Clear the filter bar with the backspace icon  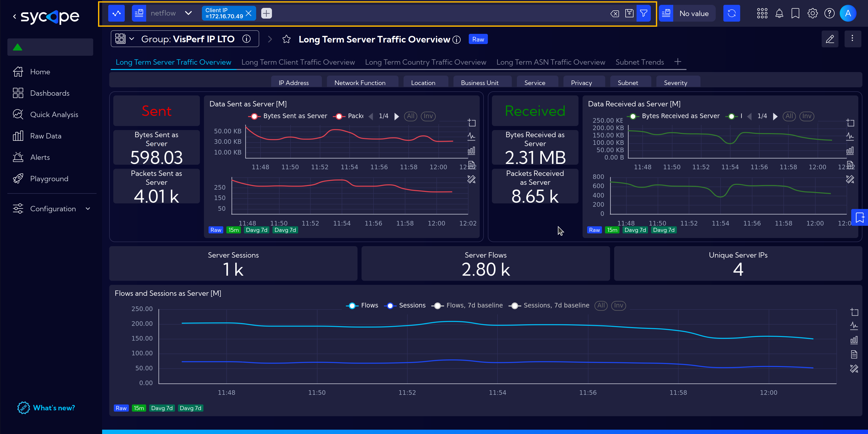pyautogui.click(x=615, y=13)
